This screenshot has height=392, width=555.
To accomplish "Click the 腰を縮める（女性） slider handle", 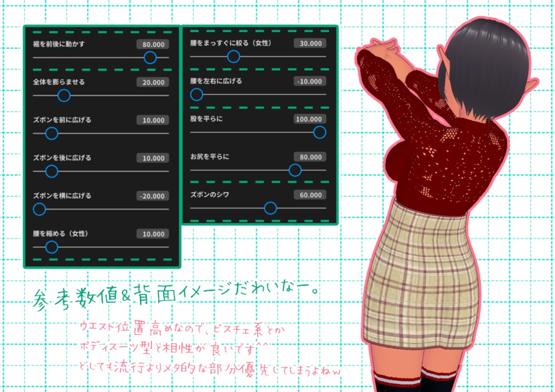I will click(51, 247).
